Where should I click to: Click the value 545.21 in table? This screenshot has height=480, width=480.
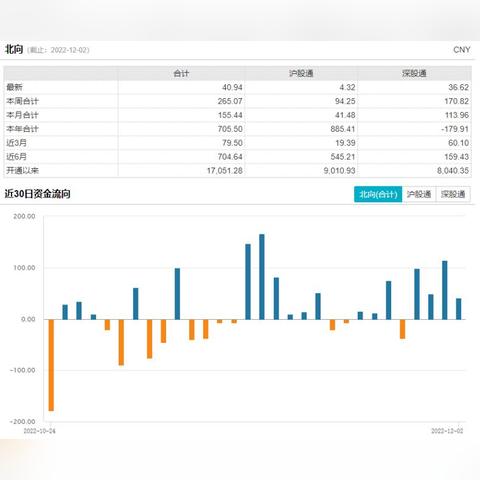[343, 157]
